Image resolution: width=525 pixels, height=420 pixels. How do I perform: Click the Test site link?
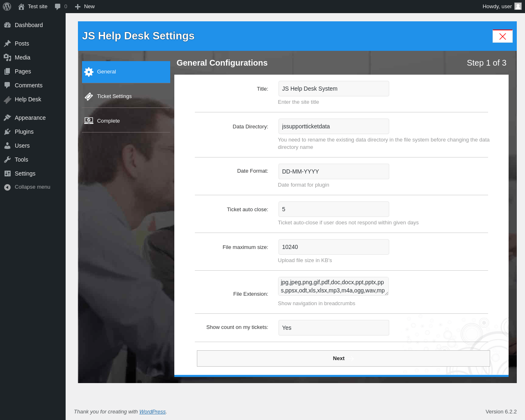[33, 7]
